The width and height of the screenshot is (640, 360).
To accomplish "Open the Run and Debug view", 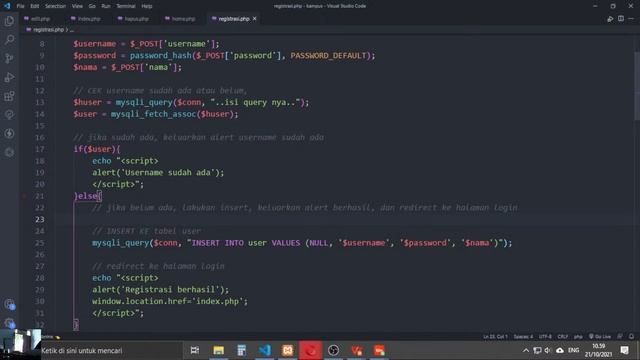I will coord(9,77).
